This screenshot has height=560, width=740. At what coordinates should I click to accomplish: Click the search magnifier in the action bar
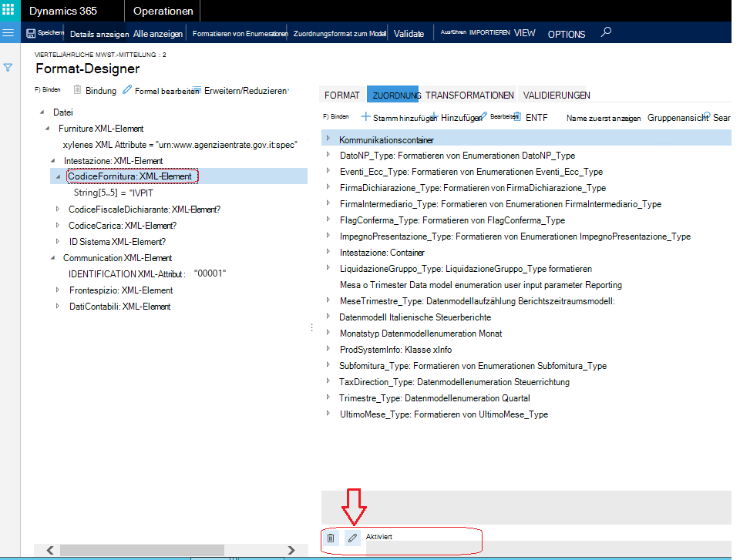coord(606,32)
